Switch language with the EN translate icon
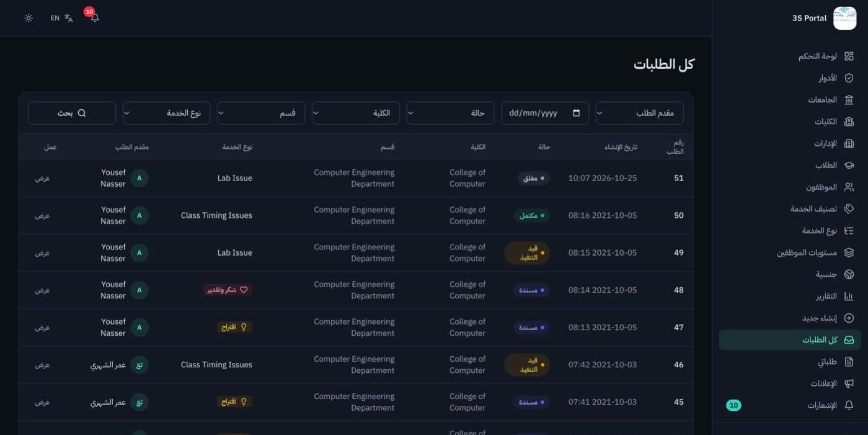 click(61, 18)
